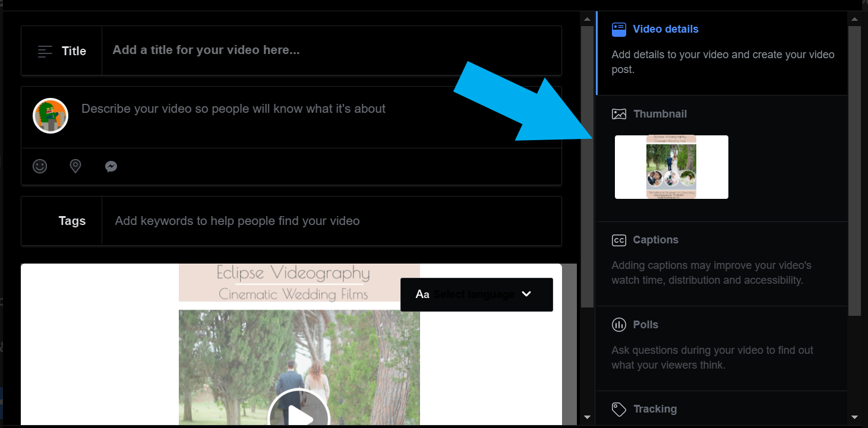This screenshot has height=428, width=868.
Task: Open the Video details tab
Action: [x=722, y=53]
